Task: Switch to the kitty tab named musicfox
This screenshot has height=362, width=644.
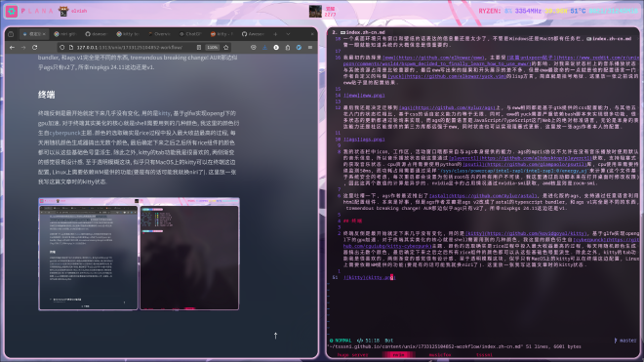Action: [440, 355]
